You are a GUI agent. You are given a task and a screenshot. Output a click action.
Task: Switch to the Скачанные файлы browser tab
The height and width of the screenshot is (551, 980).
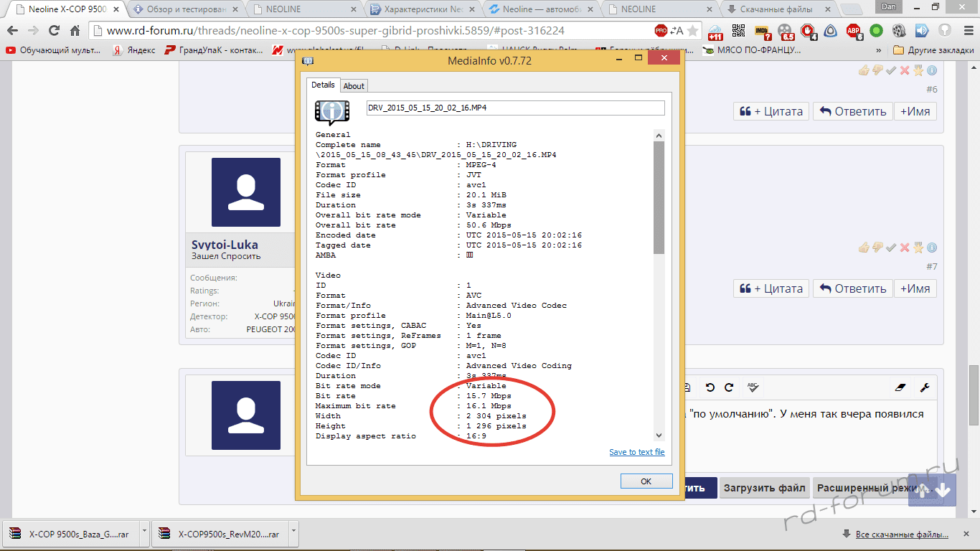pyautogui.click(x=778, y=9)
